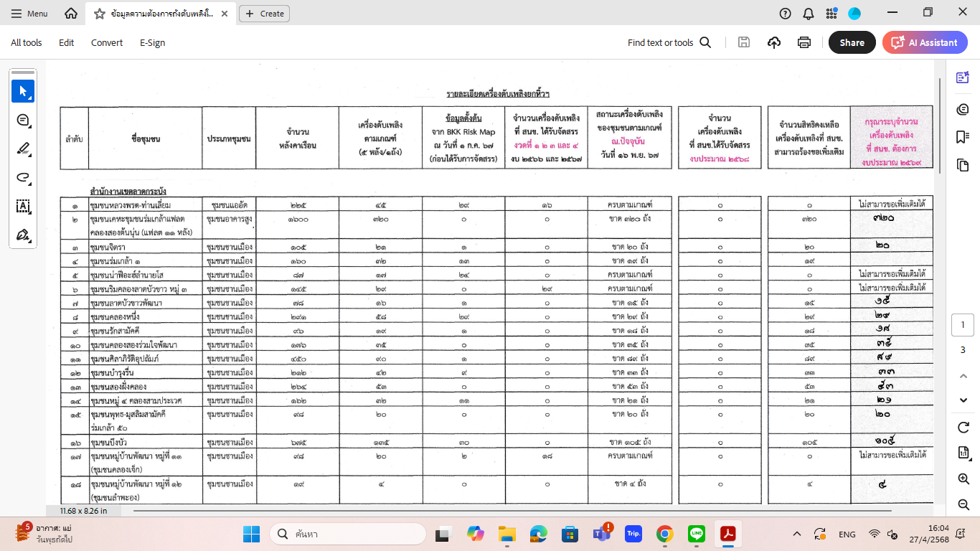
Task: Click the header cell ประเภทชุมชน
Action: tap(229, 138)
